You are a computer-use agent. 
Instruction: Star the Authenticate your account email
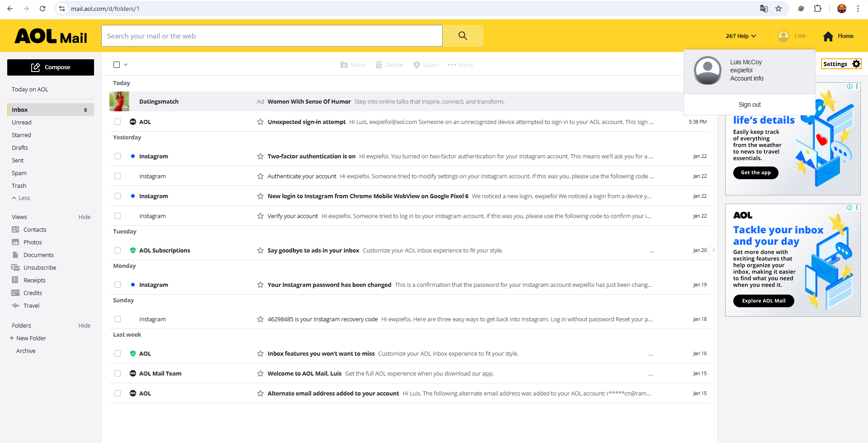coord(260,176)
